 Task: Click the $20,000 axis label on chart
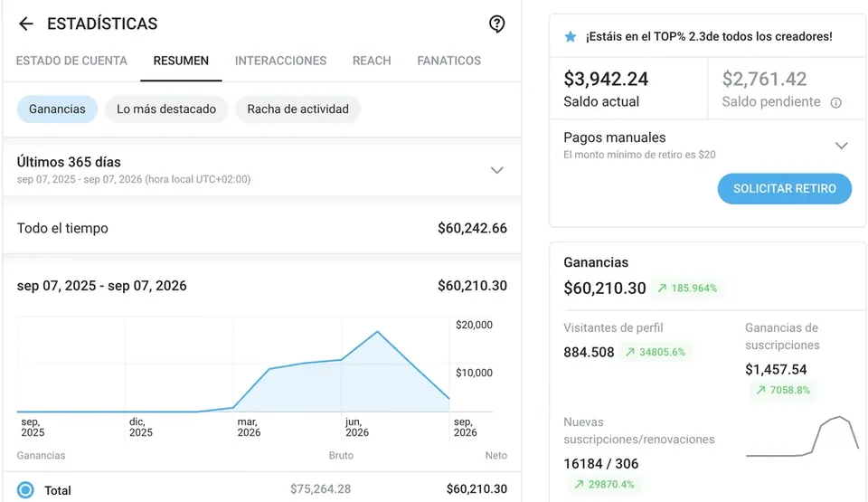474,325
